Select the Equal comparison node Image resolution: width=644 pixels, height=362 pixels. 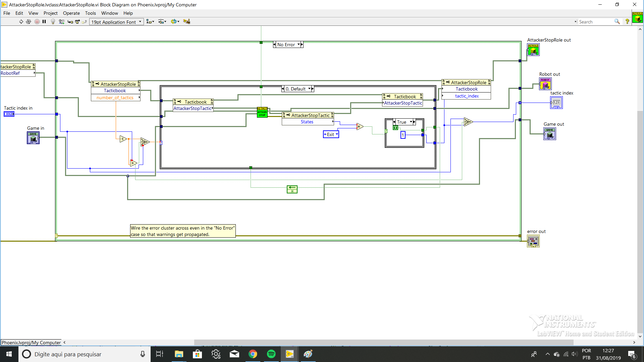(x=360, y=126)
